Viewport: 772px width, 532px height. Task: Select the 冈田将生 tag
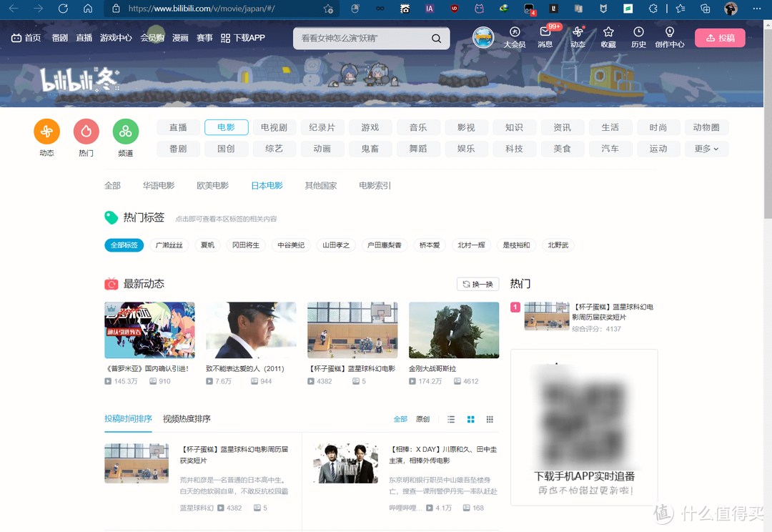(246, 245)
